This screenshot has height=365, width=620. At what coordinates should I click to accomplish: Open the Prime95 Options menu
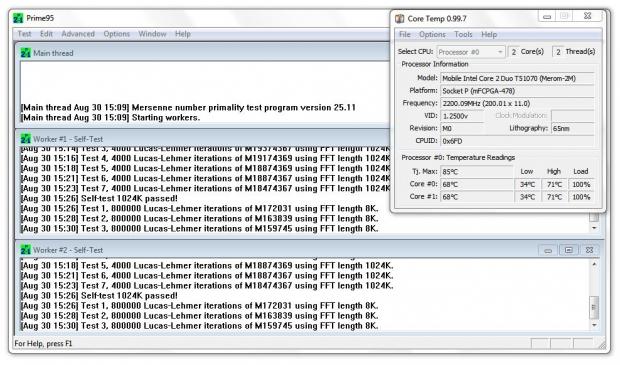pyautogui.click(x=117, y=34)
